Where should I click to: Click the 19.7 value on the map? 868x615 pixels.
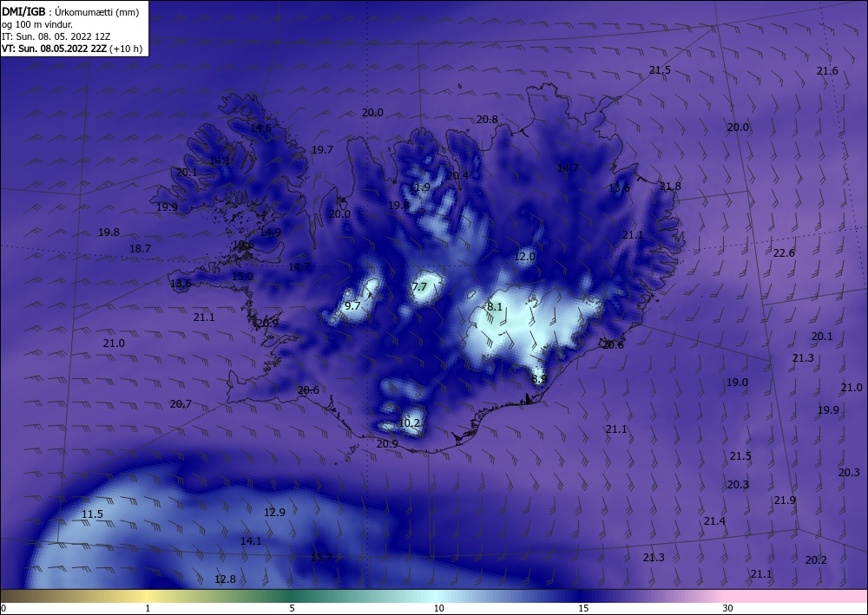pos(322,150)
